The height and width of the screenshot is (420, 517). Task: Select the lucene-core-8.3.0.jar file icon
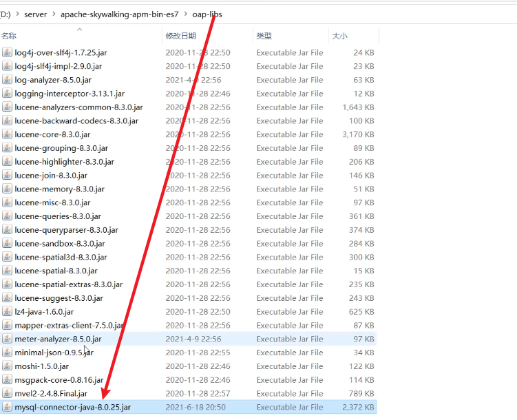(x=7, y=134)
